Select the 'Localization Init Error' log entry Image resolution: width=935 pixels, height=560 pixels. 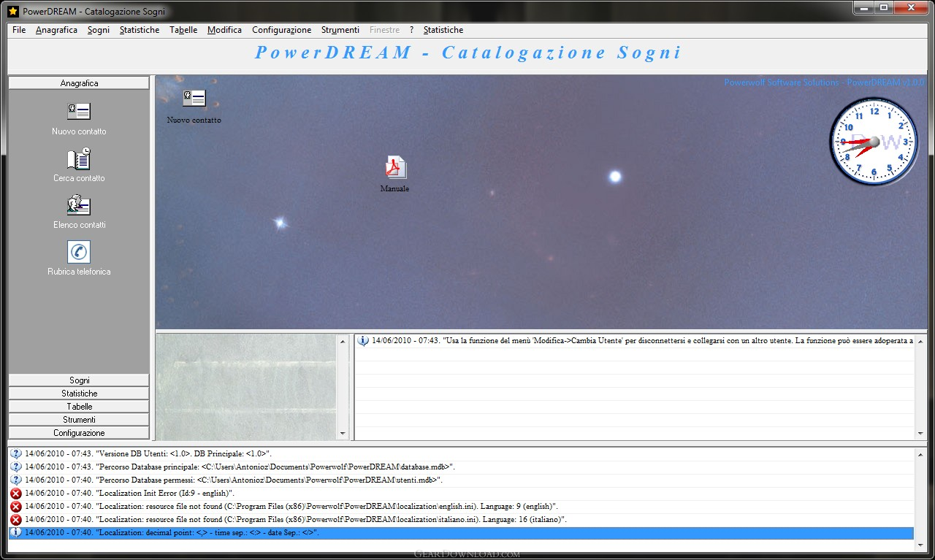[x=462, y=493]
